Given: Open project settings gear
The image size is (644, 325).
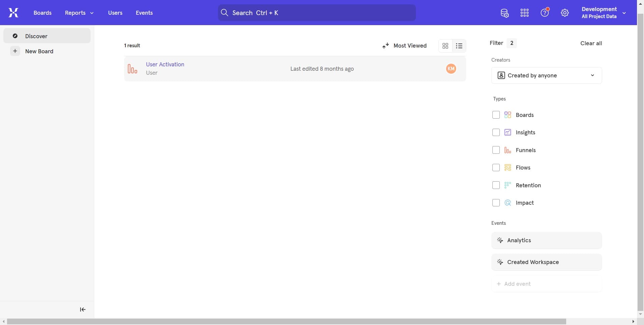Looking at the screenshot, I should click(x=565, y=12).
